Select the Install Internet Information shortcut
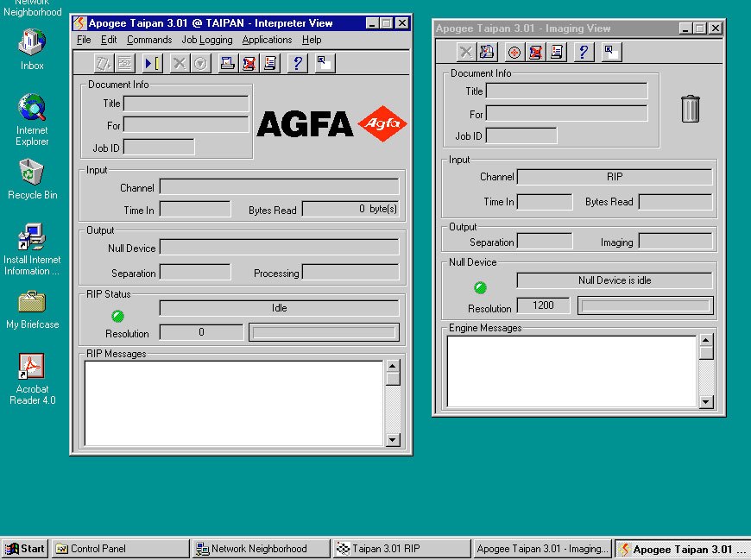 32,249
